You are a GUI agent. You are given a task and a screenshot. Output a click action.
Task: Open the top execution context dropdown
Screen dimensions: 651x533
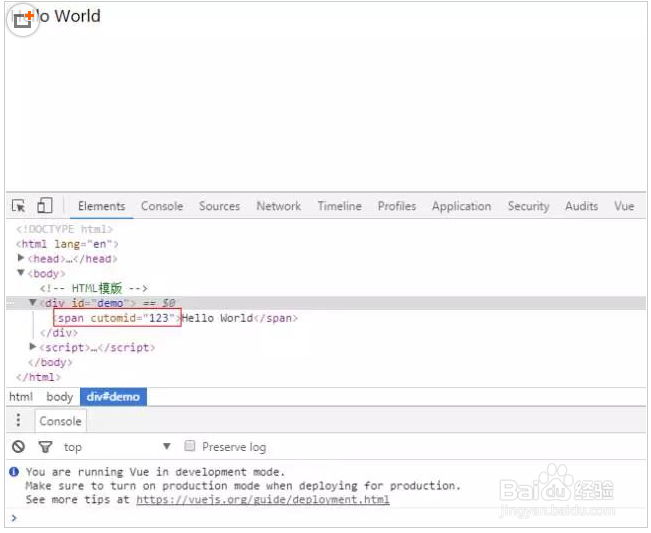117,447
